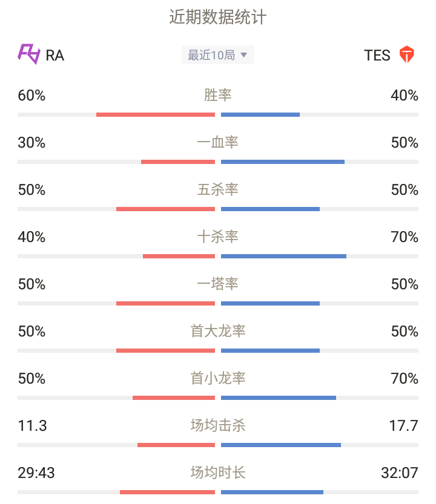Image resolution: width=436 pixels, height=504 pixels.
Task: Click TES's 17.7 average kills value
Action: coord(403,425)
